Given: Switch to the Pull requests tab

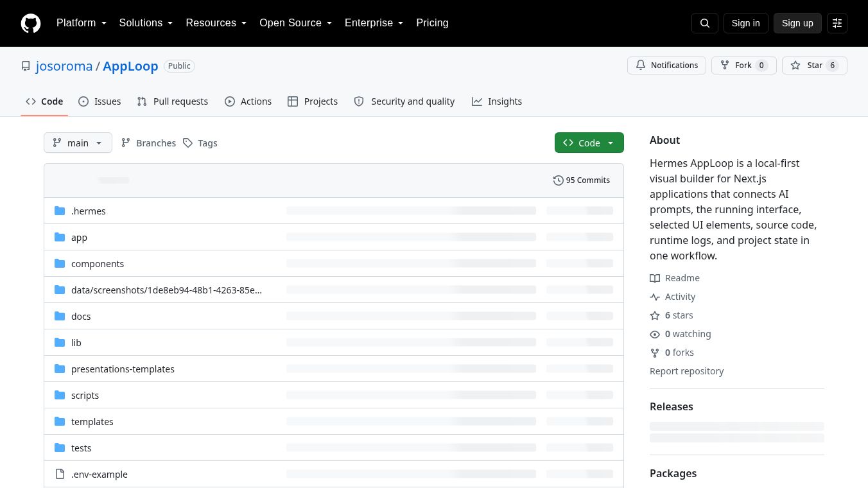Looking at the screenshot, I should 173,101.
